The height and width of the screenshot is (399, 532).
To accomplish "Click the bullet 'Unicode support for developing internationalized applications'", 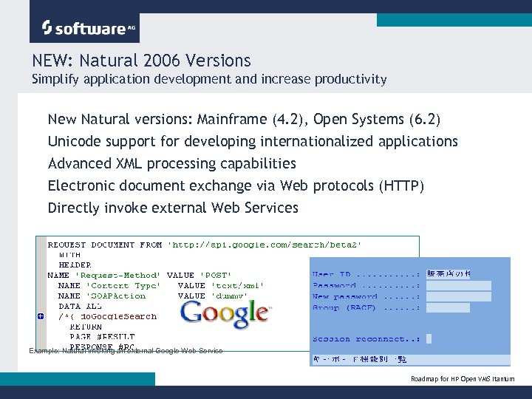I will tap(253, 141).
